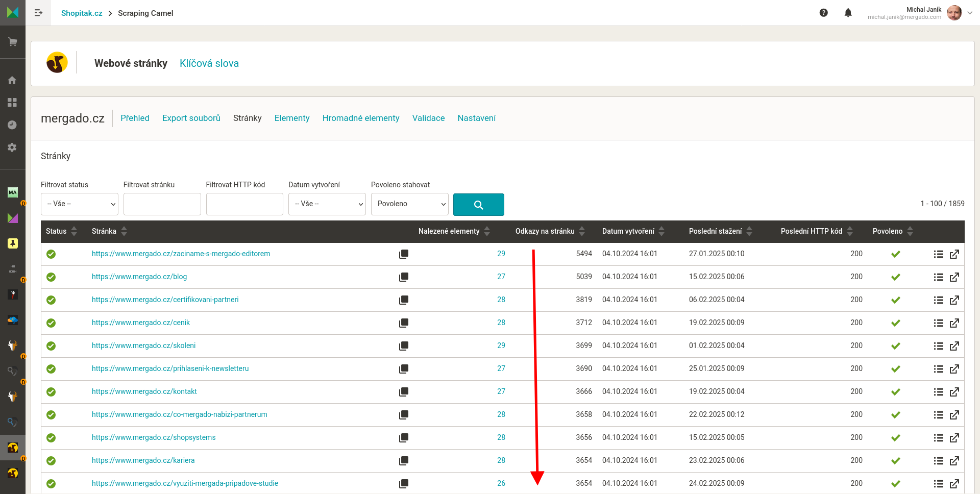This screenshot has height=494, width=980.
Task: Click the shopping cart sidebar icon
Action: (x=13, y=42)
